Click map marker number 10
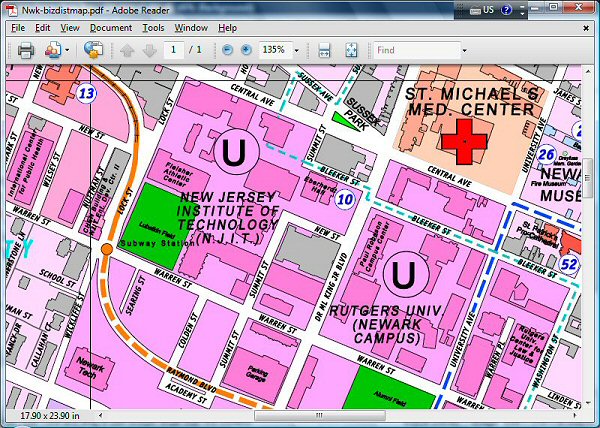600x428 pixels. [x=345, y=199]
